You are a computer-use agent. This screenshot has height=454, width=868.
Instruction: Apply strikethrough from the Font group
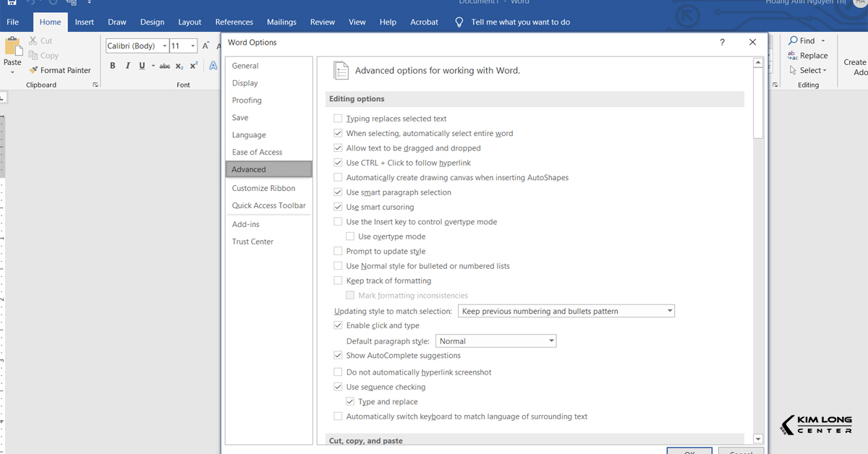point(165,66)
